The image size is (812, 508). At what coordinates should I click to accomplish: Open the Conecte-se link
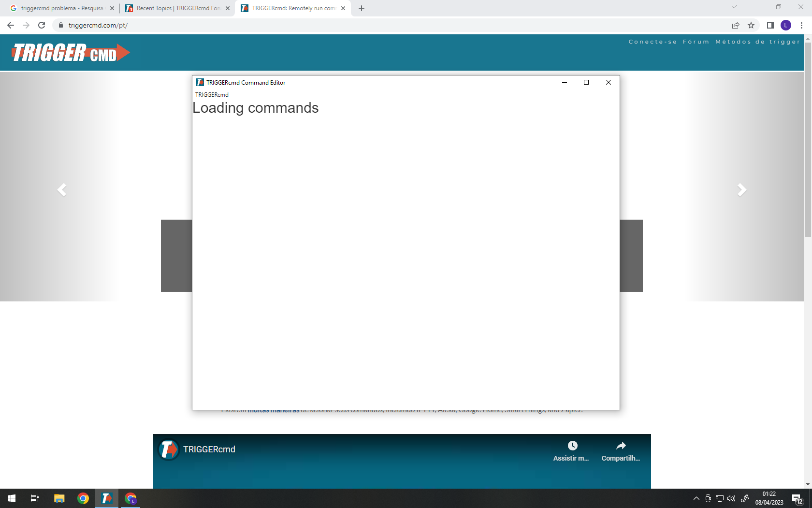(652, 42)
